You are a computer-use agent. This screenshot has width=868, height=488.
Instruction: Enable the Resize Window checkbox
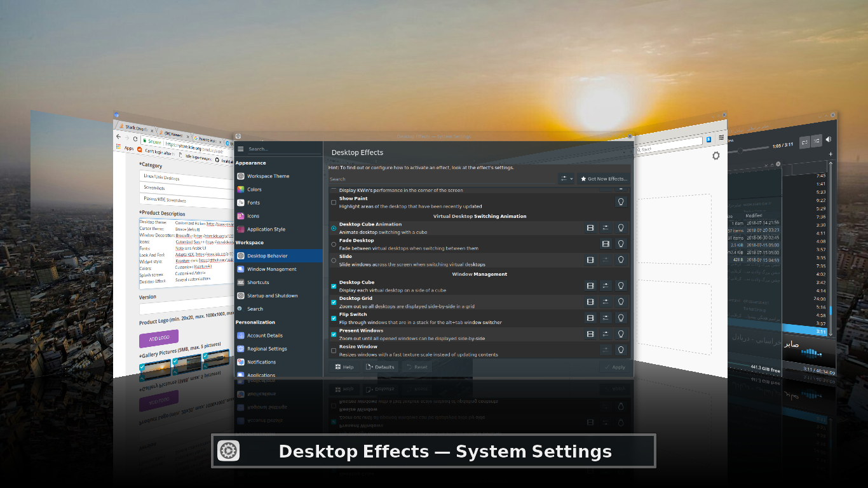tap(334, 351)
